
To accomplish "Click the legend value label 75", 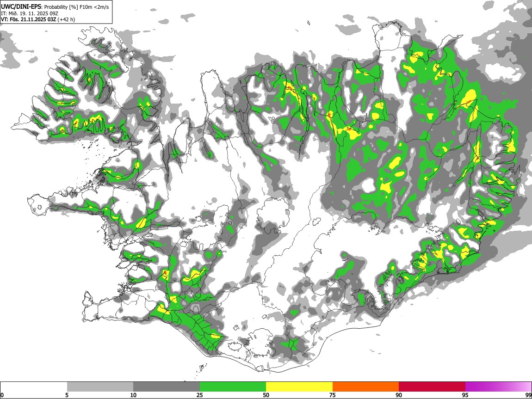I will [333, 395].
